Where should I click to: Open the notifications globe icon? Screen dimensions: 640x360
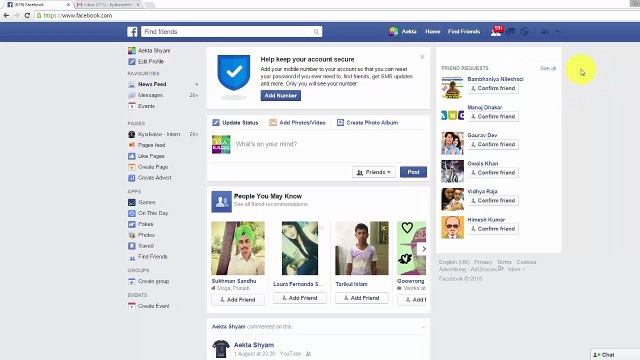coord(524,32)
